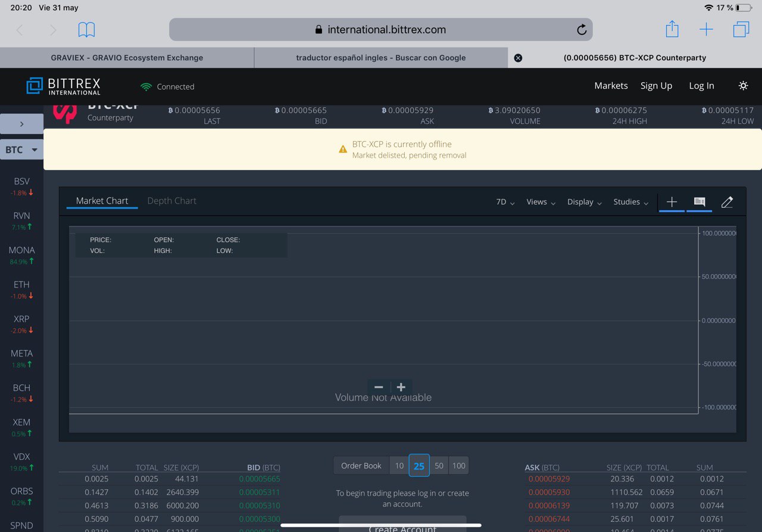Viewport: 762px width, 532px height.
Task: Tap the address bar international.bittrex.com
Action: 381,30
